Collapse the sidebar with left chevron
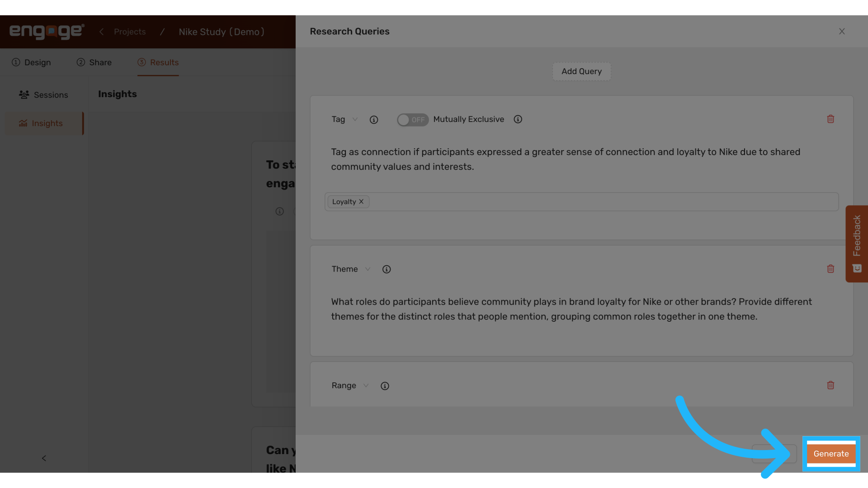Screen dimensions: 868x488 pos(44,458)
